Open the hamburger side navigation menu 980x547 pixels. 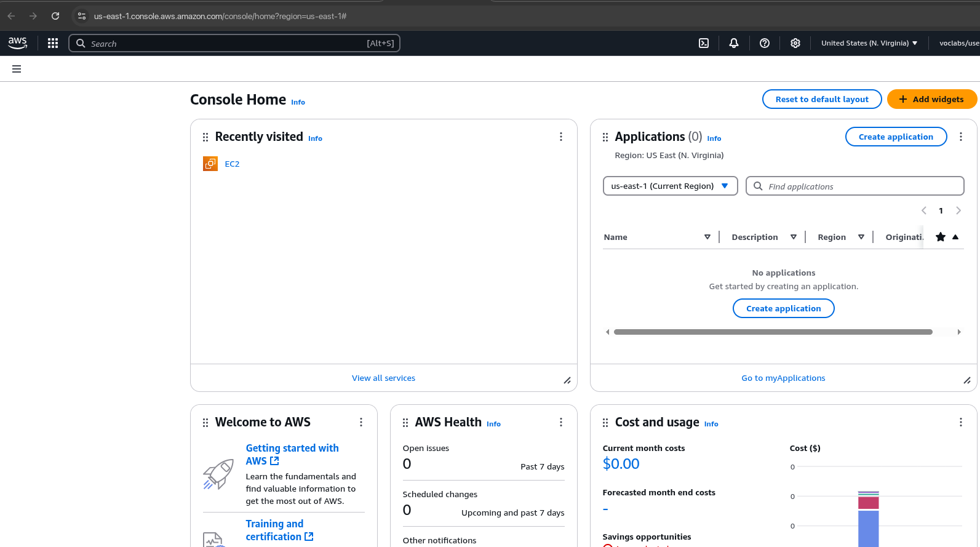[x=17, y=69]
